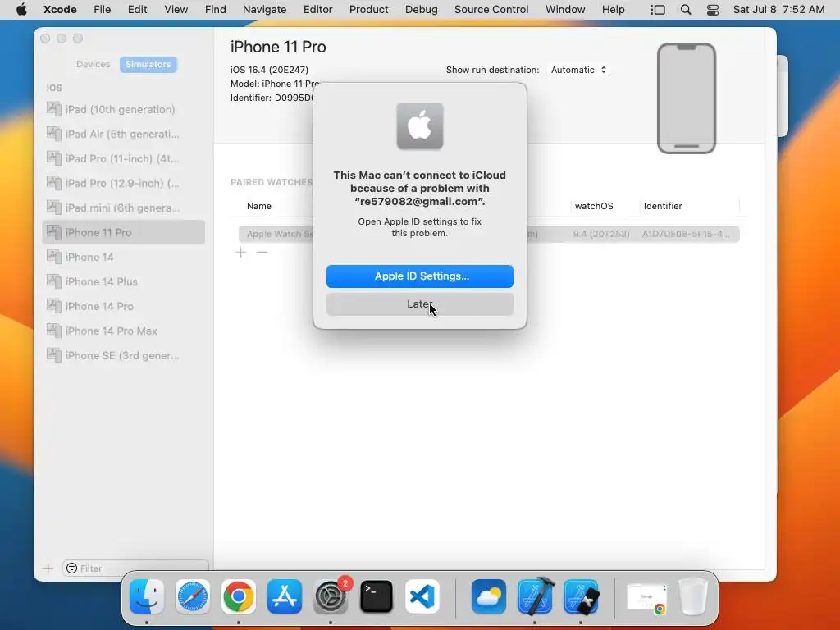Click the iOS section header
The image size is (840, 630).
pos(54,88)
